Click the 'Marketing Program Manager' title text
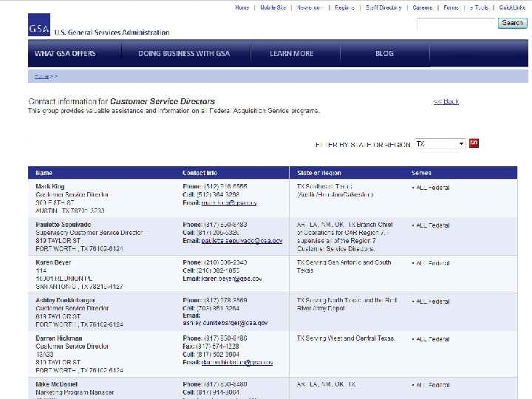 75,392
